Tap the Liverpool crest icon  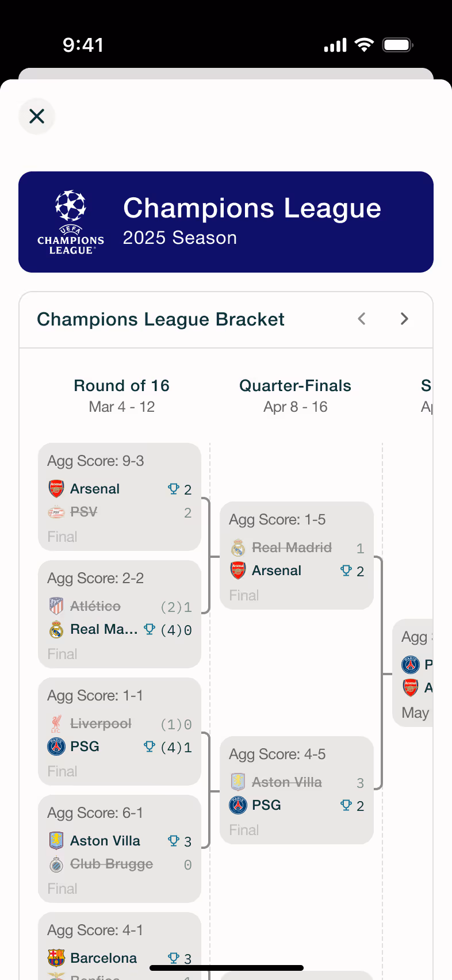pyautogui.click(x=56, y=723)
